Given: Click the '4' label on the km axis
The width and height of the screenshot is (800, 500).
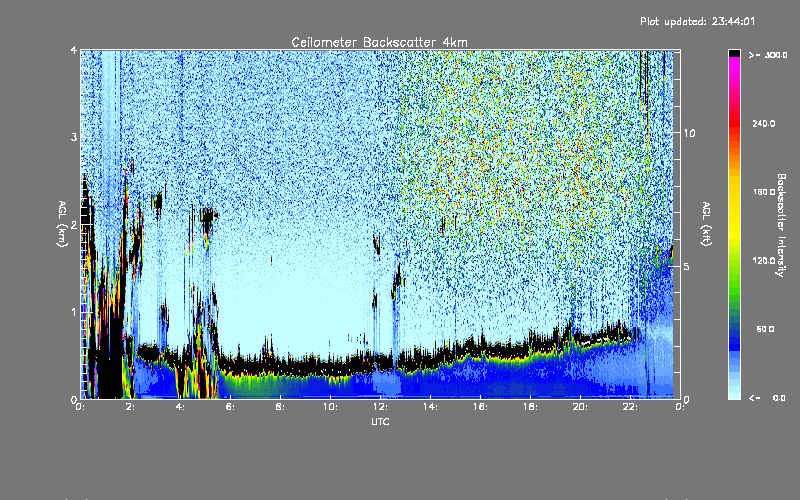Looking at the screenshot, I should (x=74, y=50).
